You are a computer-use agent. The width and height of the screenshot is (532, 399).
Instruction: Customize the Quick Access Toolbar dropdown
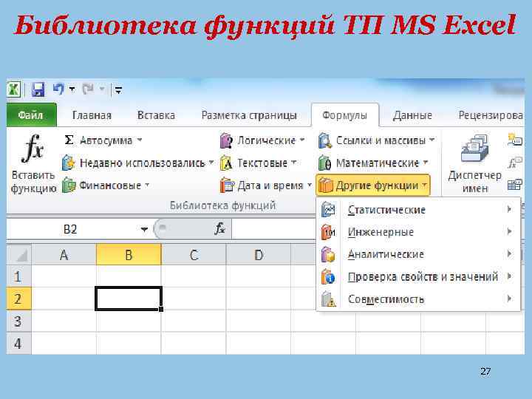click(118, 90)
